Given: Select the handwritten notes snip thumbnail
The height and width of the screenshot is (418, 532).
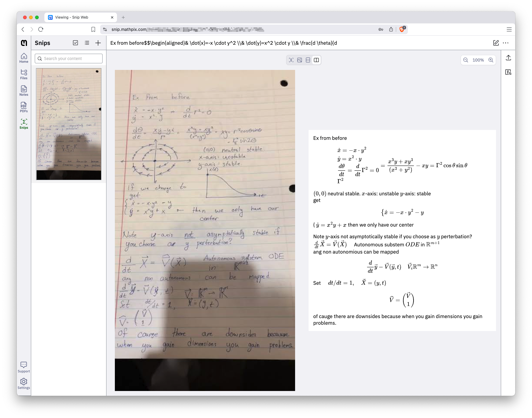Looking at the screenshot, I should (x=69, y=124).
